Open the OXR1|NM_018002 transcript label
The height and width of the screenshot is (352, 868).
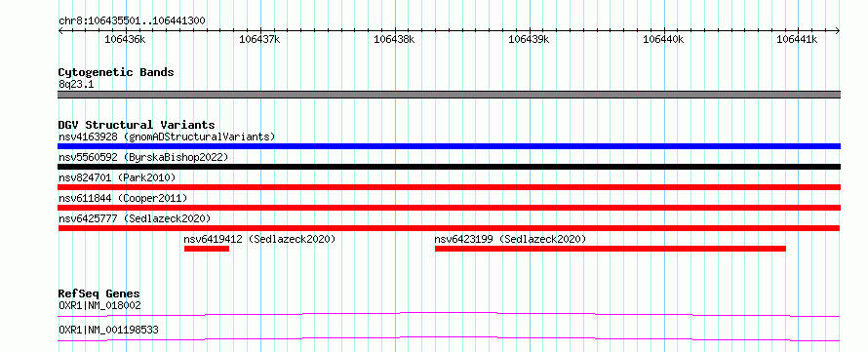[99, 305]
